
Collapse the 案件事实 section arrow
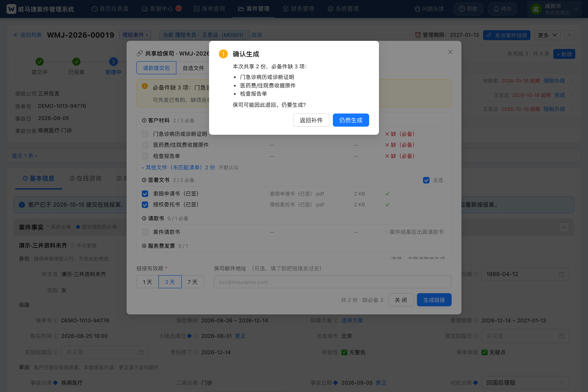(564, 227)
